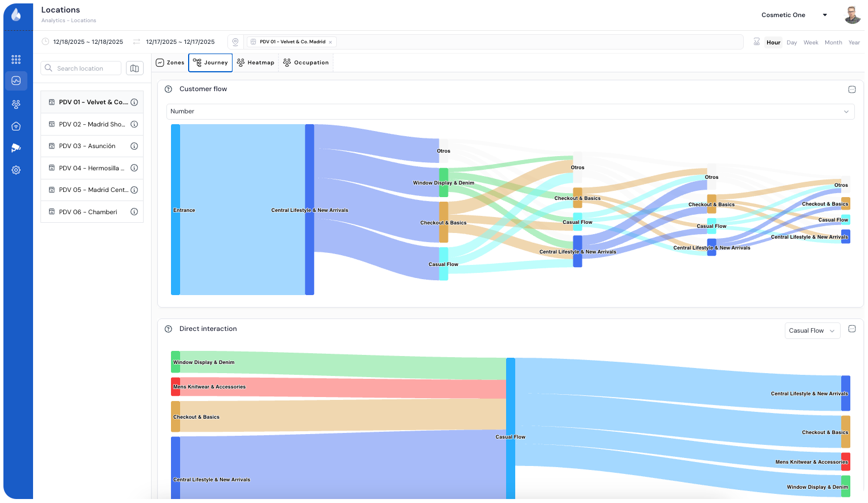
Task: Open the Casual Flow zone dropdown
Action: tap(812, 331)
